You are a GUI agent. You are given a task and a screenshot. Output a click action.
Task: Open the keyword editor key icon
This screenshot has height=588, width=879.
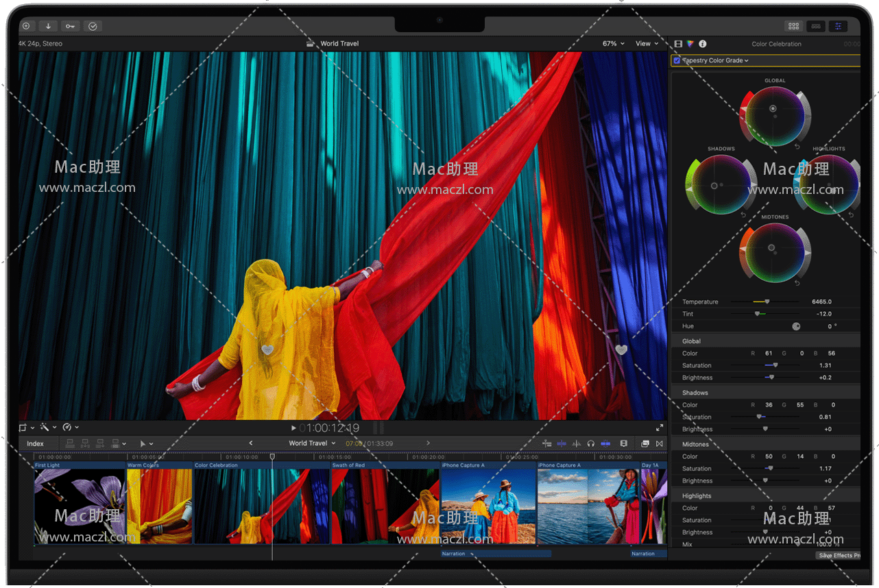(70, 26)
